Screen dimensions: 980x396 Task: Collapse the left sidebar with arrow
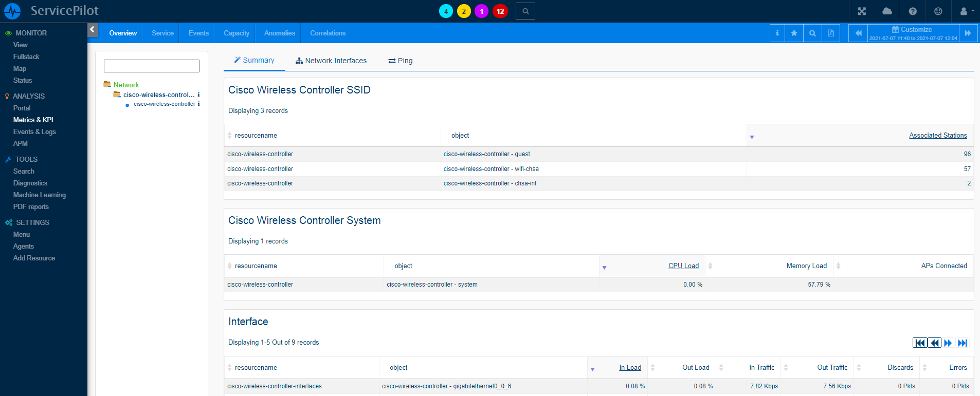click(x=93, y=30)
